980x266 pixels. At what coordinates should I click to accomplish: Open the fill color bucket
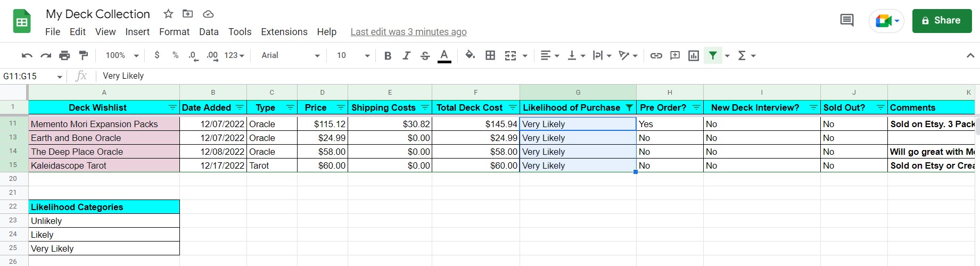click(470, 55)
